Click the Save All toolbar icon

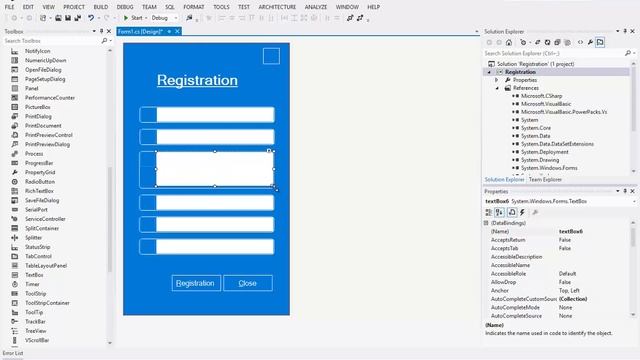click(77, 18)
